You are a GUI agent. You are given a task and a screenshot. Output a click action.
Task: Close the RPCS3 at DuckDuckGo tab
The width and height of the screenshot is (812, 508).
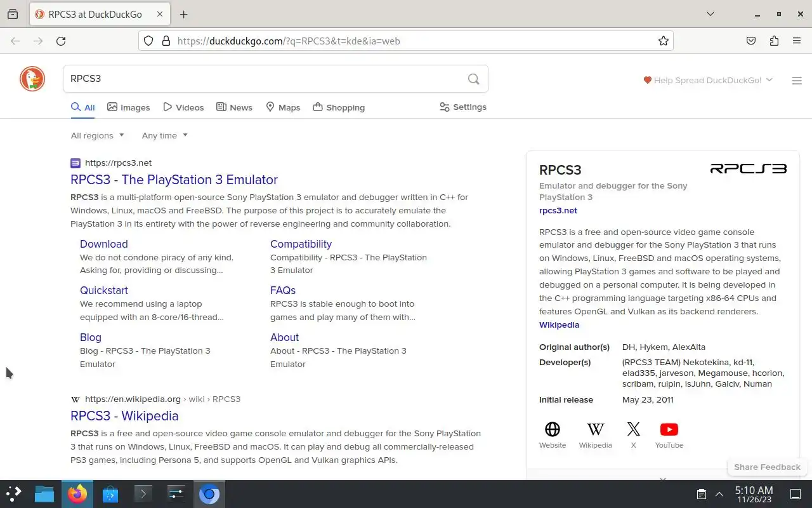point(160,14)
